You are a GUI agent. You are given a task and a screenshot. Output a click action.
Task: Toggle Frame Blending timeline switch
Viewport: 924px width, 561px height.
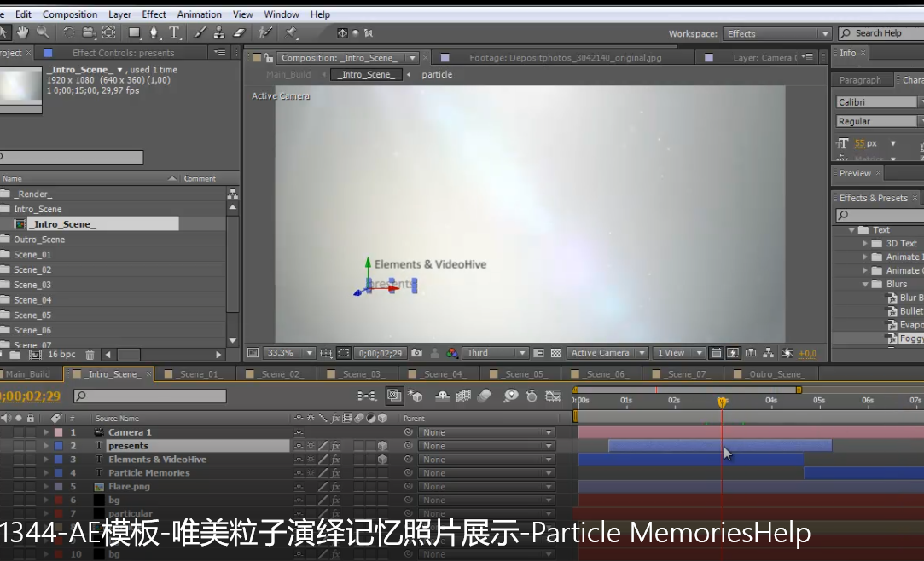[463, 396]
